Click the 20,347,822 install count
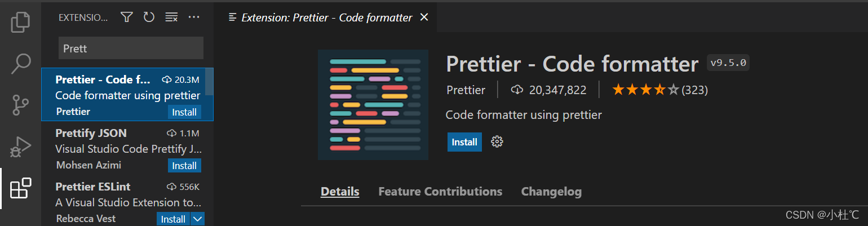868x226 pixels. click(548, 90)
